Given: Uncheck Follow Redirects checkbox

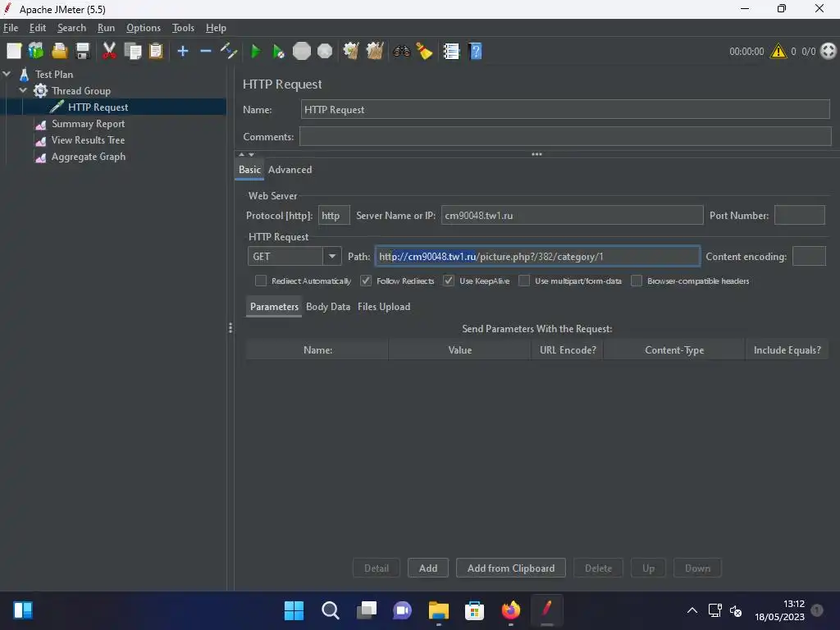Looking at the screenshot, I should coord(366,281).
